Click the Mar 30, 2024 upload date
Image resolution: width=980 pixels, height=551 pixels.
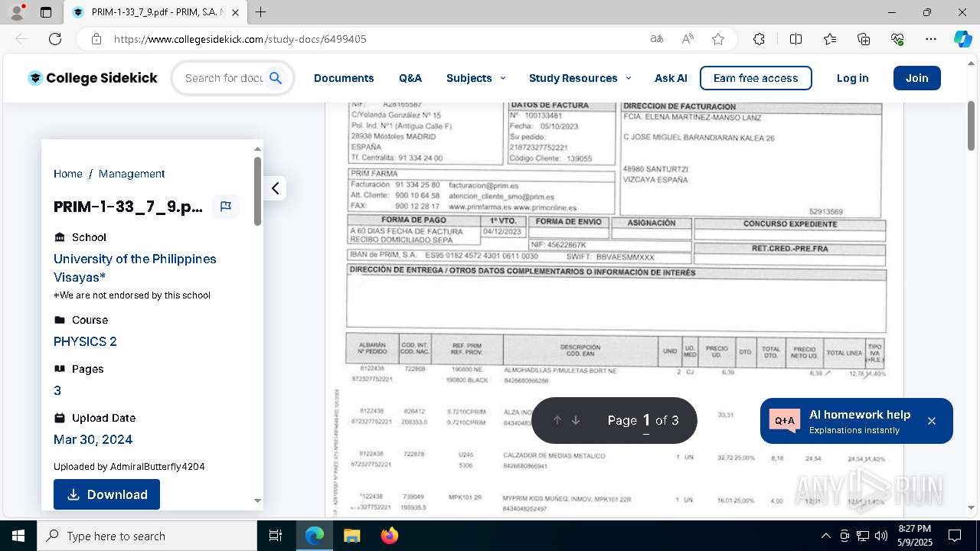pyautogui.click(x=93, y=439)
